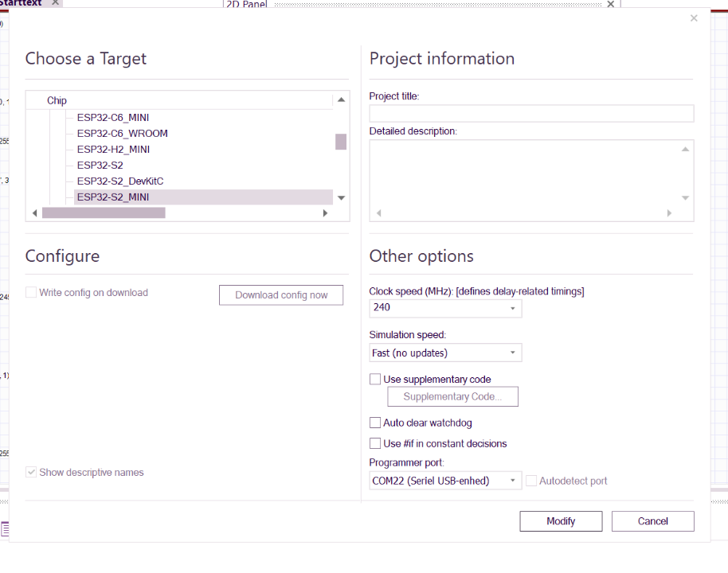Viewport: 728px width, 573px height.
Task: Click the chip list vertical scrollbar thumb
Action: click(341, 142)
